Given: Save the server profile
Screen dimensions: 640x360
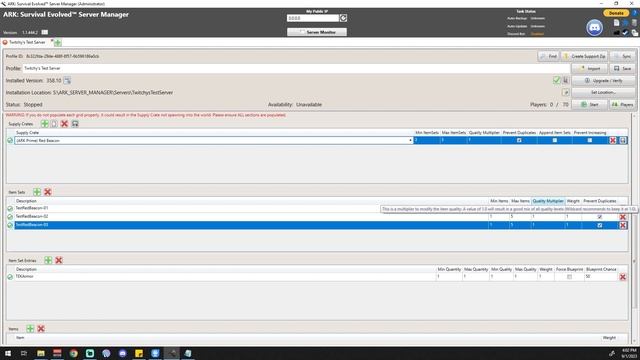Looking at the screenshot, I should (x=623, y=69).
